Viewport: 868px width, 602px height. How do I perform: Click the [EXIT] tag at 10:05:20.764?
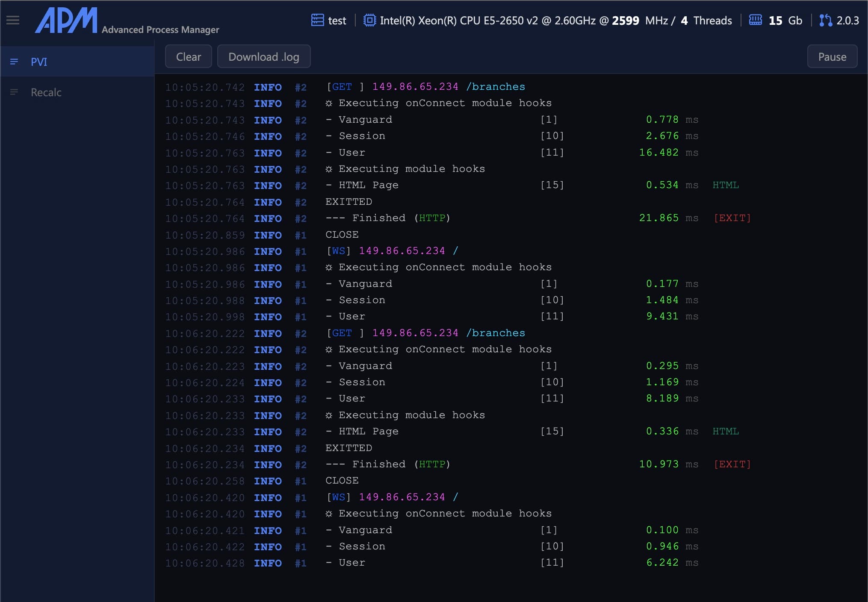tap(732, 218)
